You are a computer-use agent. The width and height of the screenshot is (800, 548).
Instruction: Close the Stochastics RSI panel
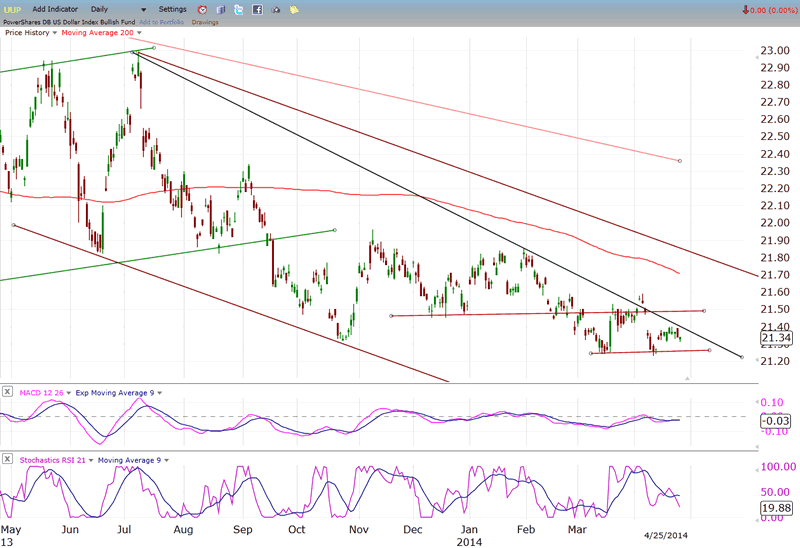tap(8, 459)
